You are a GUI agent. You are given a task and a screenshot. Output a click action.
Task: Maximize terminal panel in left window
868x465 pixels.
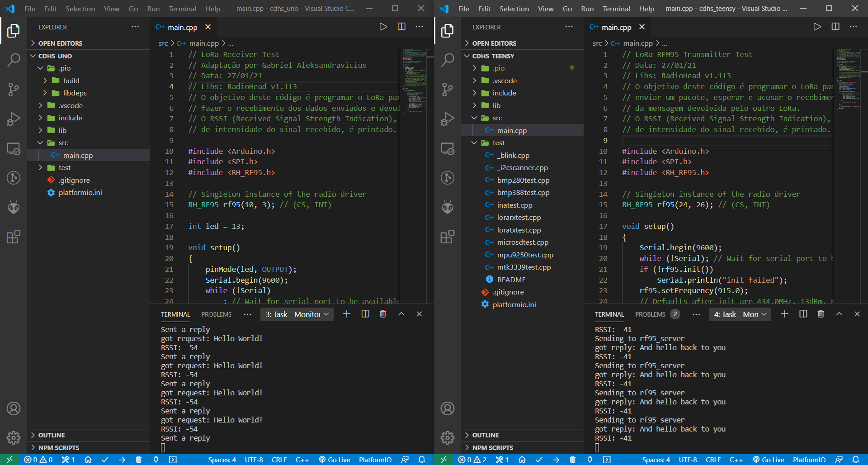[x=401, y=314]
